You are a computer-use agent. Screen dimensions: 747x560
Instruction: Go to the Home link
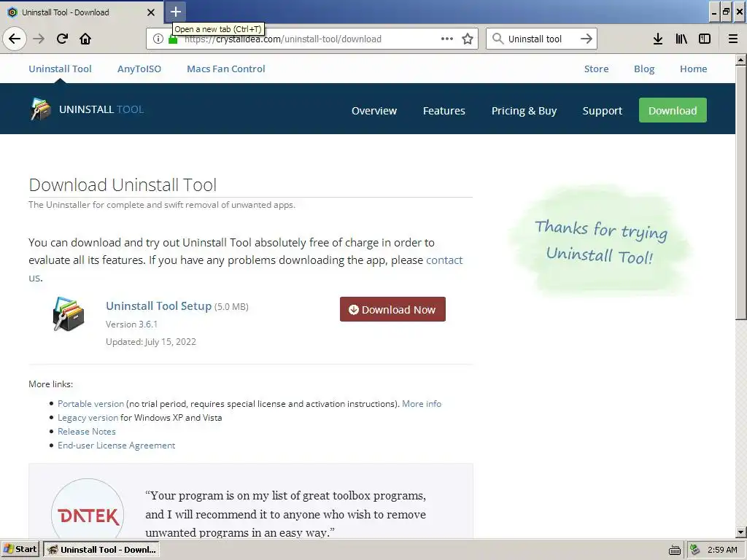tap(693, 69)
